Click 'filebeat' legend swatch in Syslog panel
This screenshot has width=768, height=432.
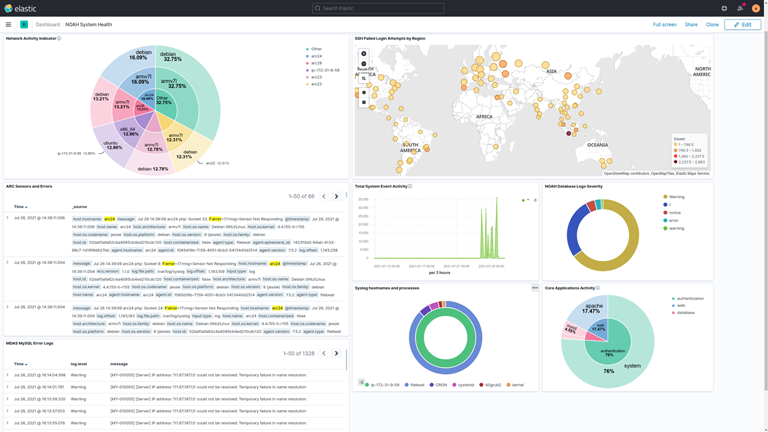(x=407, y=385)
